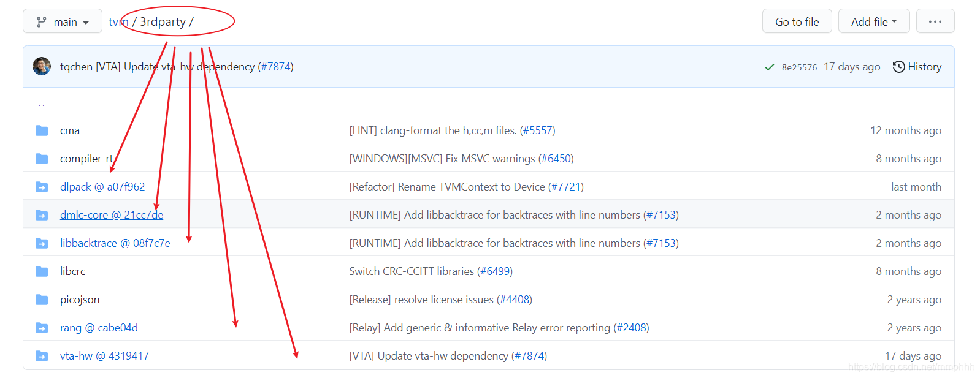This screenshot has height=378, width=980.
Task: Open the cma folder
Action: coord(70,130)
